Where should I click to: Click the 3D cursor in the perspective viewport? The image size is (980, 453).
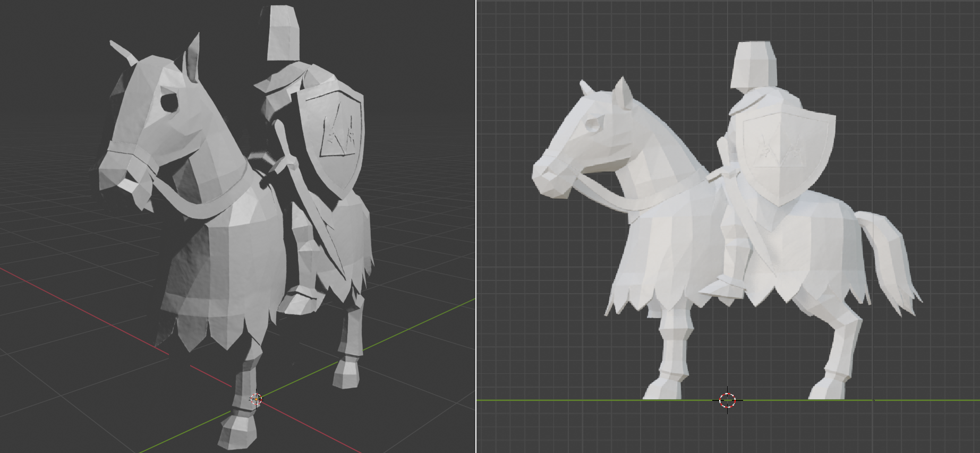click(x=256, y=399)
